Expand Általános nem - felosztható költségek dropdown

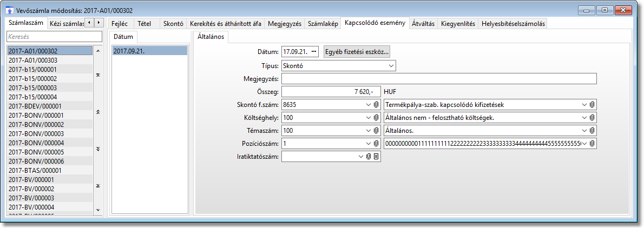pos(584,118)
